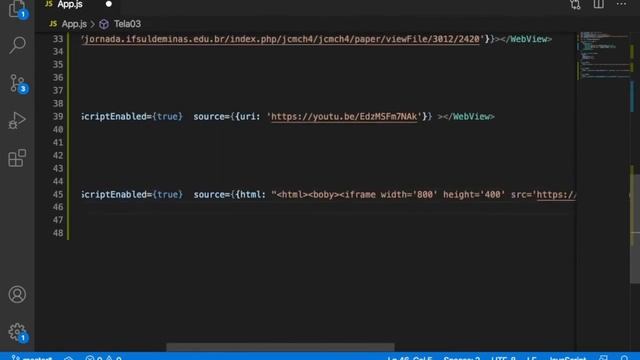This screenshot has height=360, width=640.
Task: Open the More Actions ellipsis menu
Action: (621, 4)
